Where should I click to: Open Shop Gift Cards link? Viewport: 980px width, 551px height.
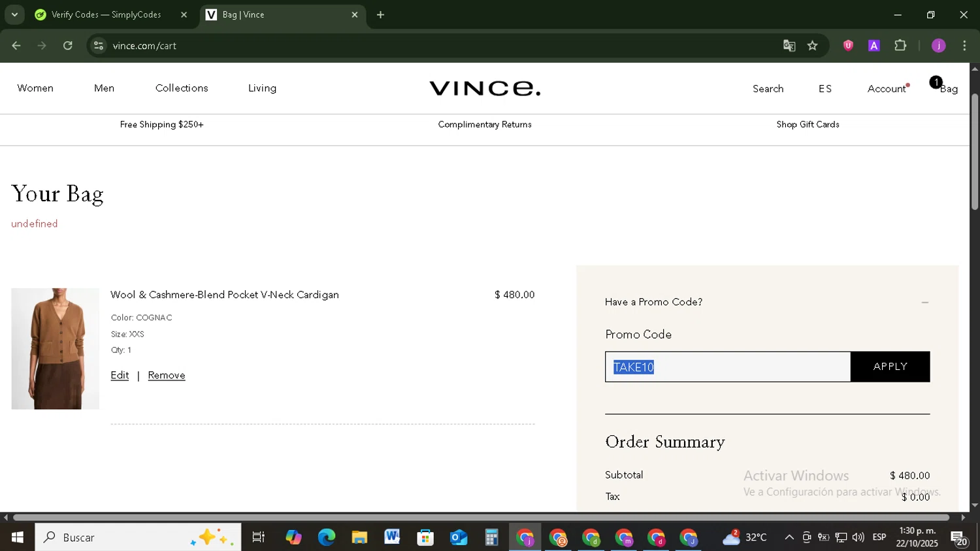808,124
